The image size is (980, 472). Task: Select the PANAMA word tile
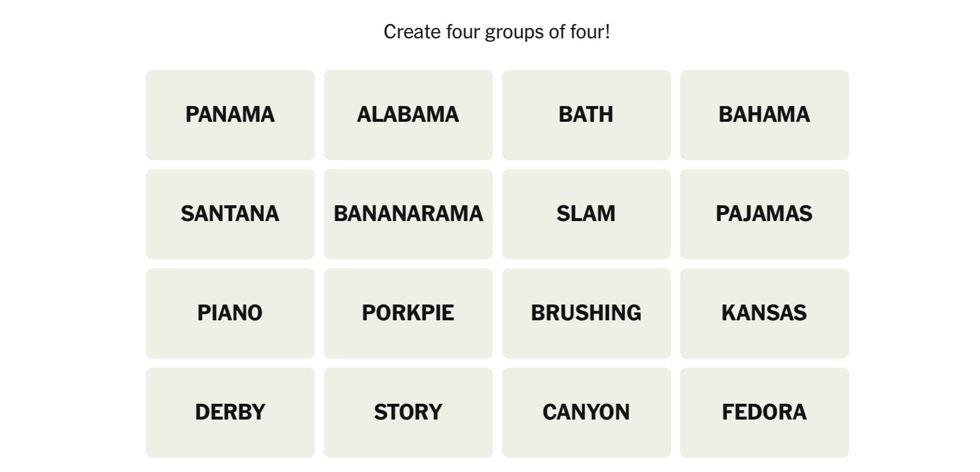(x=230, y=114)
